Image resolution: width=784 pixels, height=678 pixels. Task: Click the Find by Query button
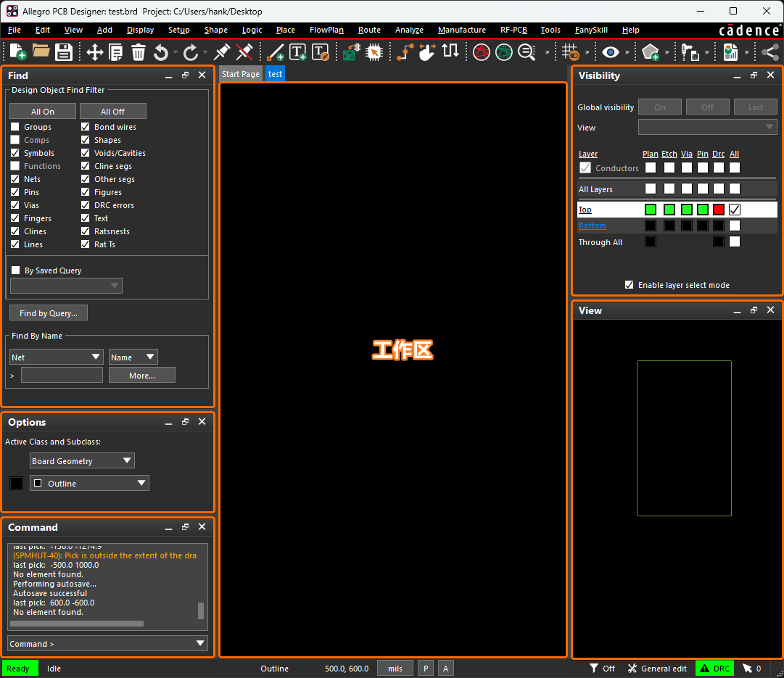point(49,313)
